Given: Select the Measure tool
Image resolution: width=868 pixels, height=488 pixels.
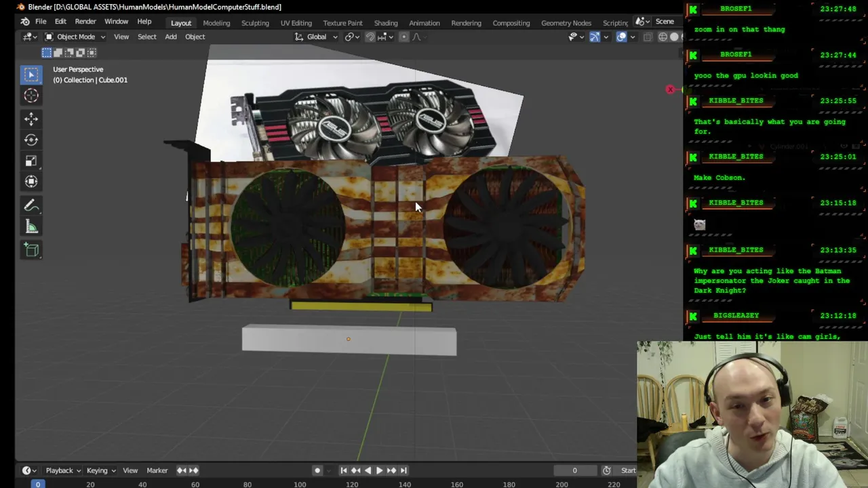Looking at the screenshot, I should point(31,226).
